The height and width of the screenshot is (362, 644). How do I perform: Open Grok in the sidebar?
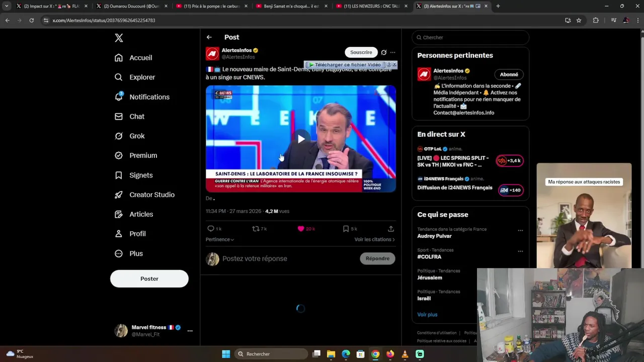click(x=129, y=136)
